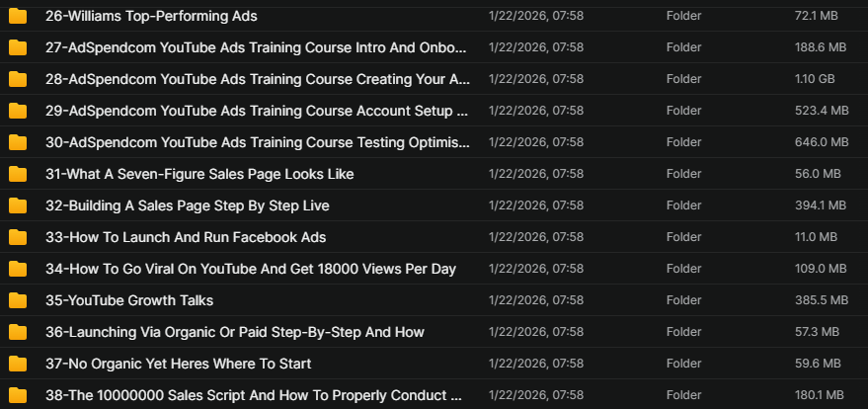The image size is (868, 409).
Task: Open the 29-AdSpendcom Account Setup folder
Action: (257, 111)
